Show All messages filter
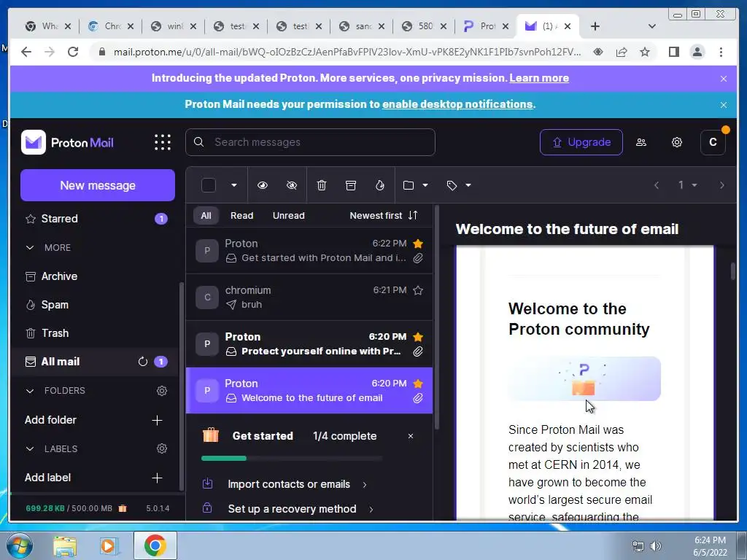The width and height of the screenshot is (747, 560). (x=206, y=215)
